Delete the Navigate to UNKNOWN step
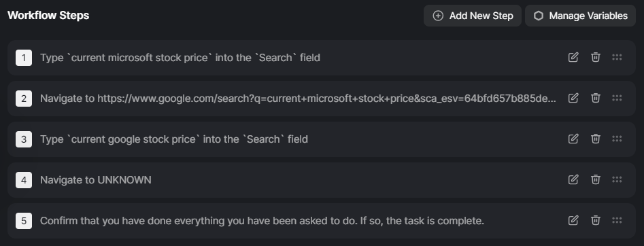The width and height of the screenshot is (644, 246). click(x=596, y=179)
